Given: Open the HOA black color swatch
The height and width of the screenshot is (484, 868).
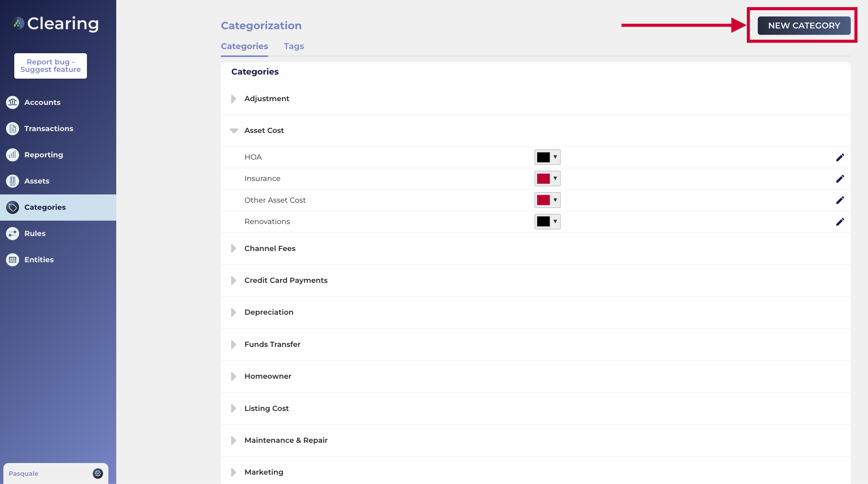Looking at the screenshot, I should pos(547,157).
